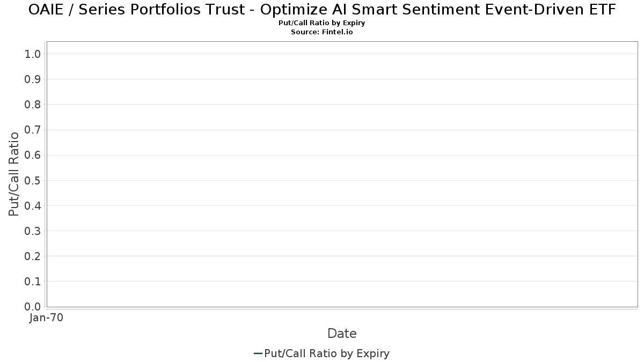This screenshot has width=644, height=362.
Task: Click the 0.3 y-axis tick label
Action: coord(33,231)
